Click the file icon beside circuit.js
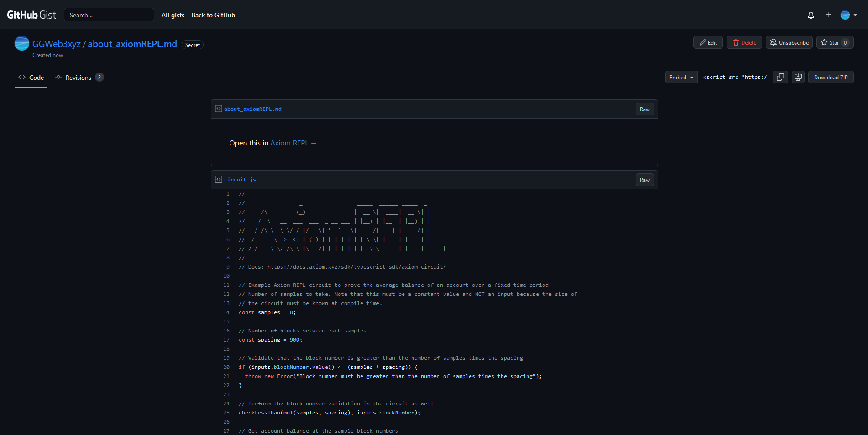 (x=219, y=180)
